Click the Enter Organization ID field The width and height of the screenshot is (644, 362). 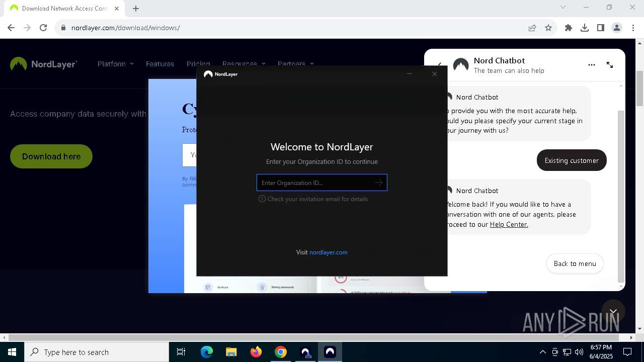pyautogui.click(x=321, y=183)
